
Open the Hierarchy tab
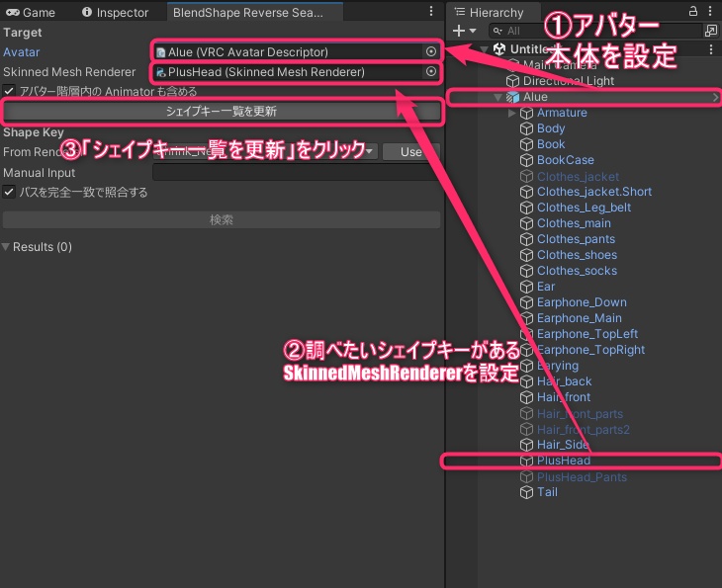pos(489,13)
